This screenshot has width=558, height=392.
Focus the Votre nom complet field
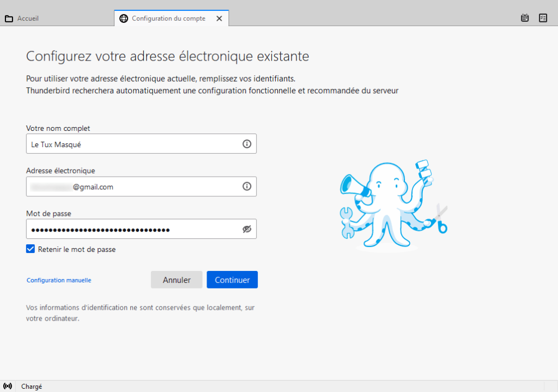click(x=141, y=144)
